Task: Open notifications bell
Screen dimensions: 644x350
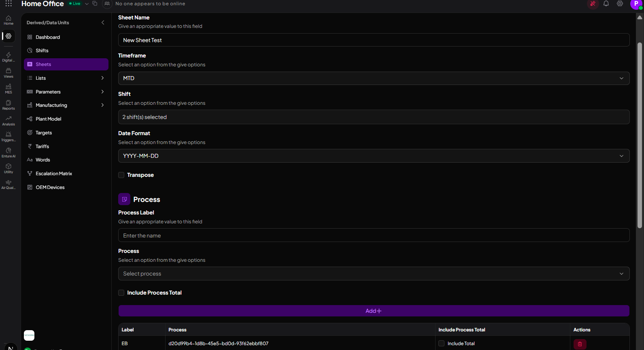Action: [x=606, y=4]
